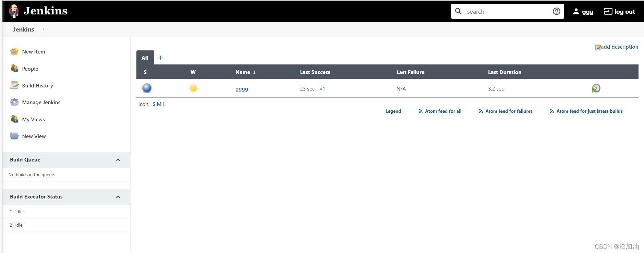
Task: Open My Views menu link
Action: 34,119
